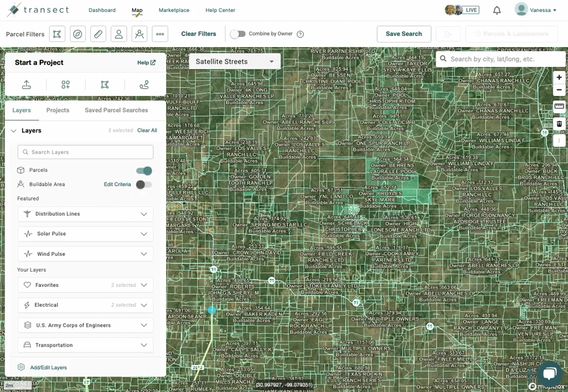Image resolution: width=568 pixels, height=392 pixels.
Task: Open the Help Center nav item
Action: (x=220, y=10)
